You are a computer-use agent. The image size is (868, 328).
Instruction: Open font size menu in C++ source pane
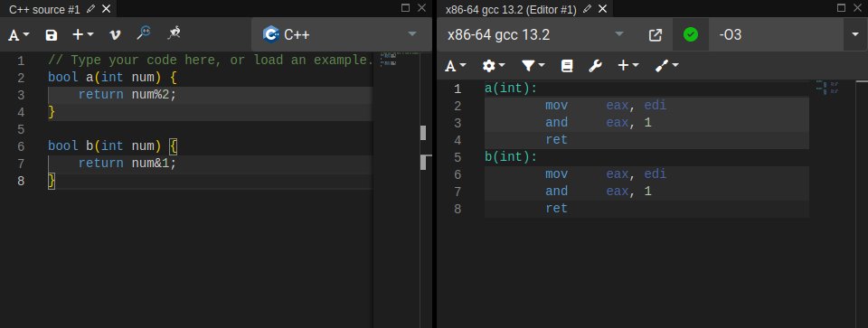[18, 35]
